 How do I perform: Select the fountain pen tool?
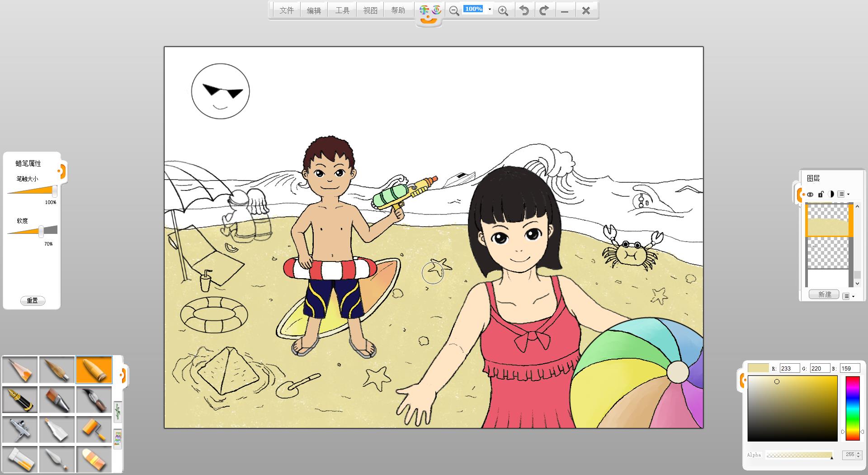[20, 399]
